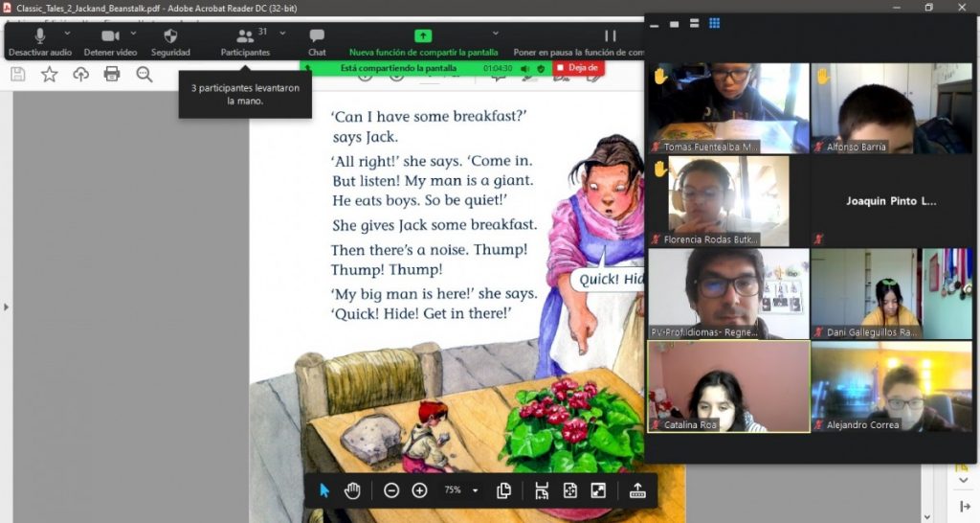Stop sharing with the red Deja de button
Viewport: 980px width, 523px height.
579,68
